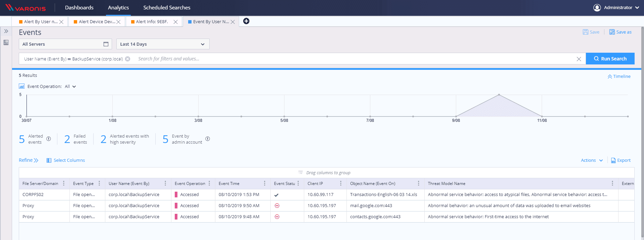This screenshot has height=240, width=644.
Task: Clear the search bar with X icon
Action: [x=579, y=59]
